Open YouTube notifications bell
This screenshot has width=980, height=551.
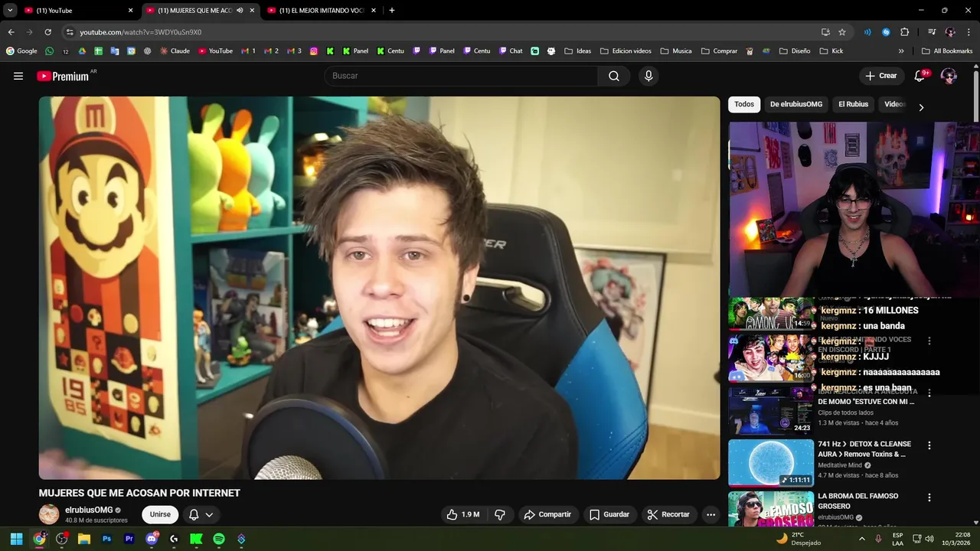pyautogui.click(x=920, y=76)
